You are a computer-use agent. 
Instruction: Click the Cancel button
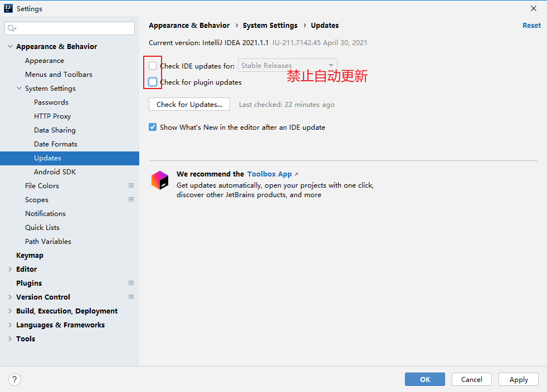(472, 379)
